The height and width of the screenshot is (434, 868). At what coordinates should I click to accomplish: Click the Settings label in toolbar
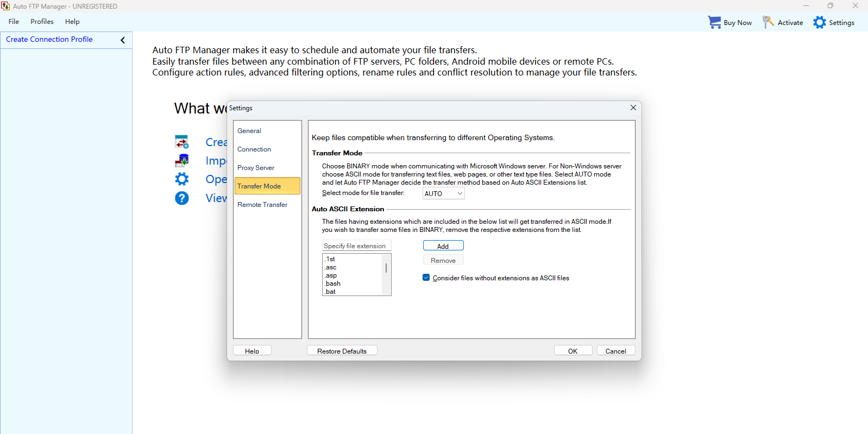(x=841, y=23)
